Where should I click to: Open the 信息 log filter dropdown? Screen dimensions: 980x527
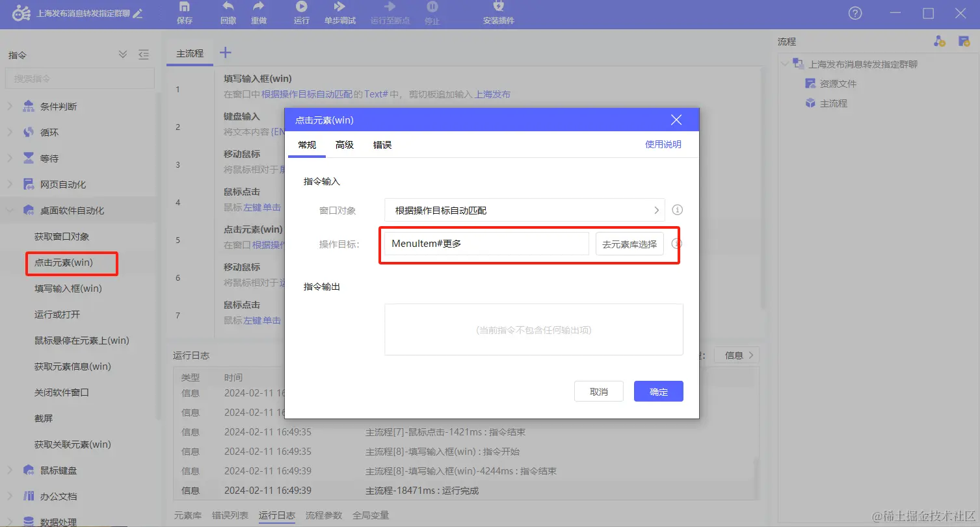click(737, 355)
